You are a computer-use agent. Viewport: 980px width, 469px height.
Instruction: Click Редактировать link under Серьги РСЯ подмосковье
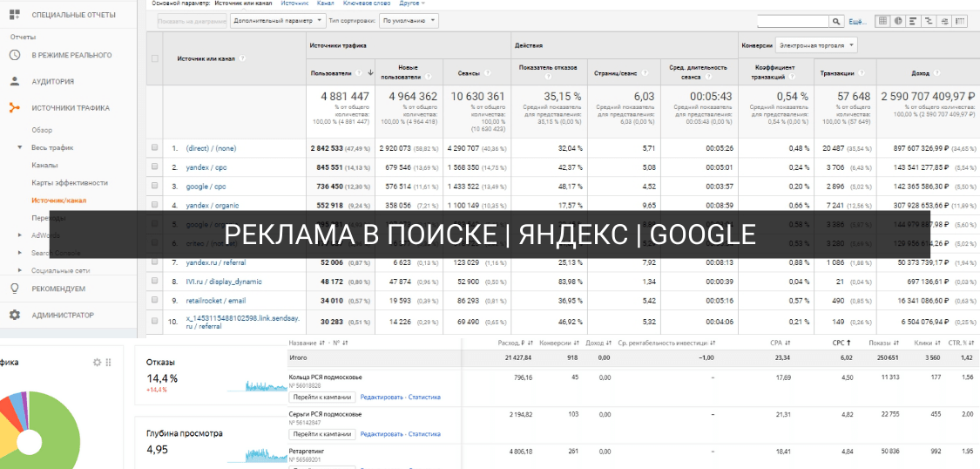pos(381,433)
